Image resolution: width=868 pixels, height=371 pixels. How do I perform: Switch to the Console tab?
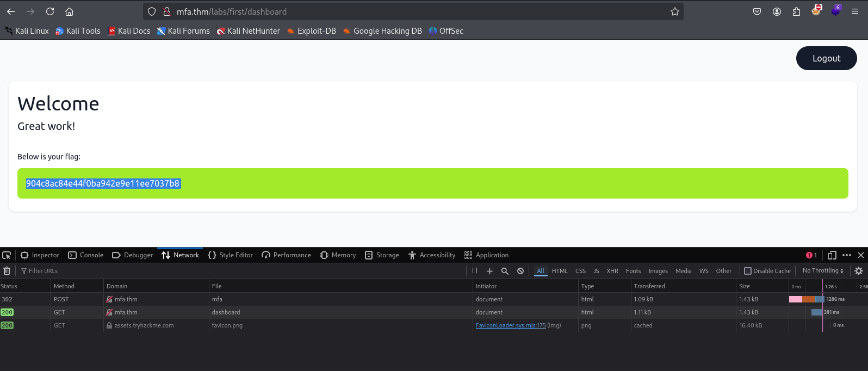(86, 255)
